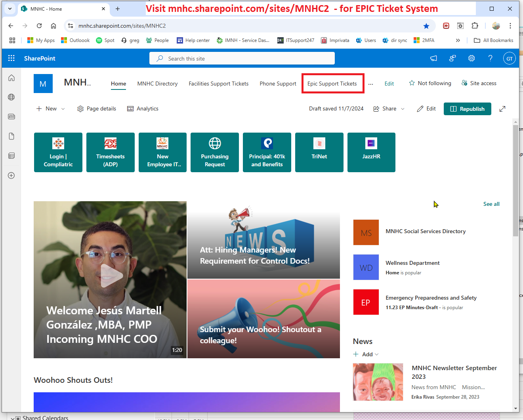Click the megaphone icon in SharePoint header
Viewport: 523px width, 420px height.
[x=434, y=58]
